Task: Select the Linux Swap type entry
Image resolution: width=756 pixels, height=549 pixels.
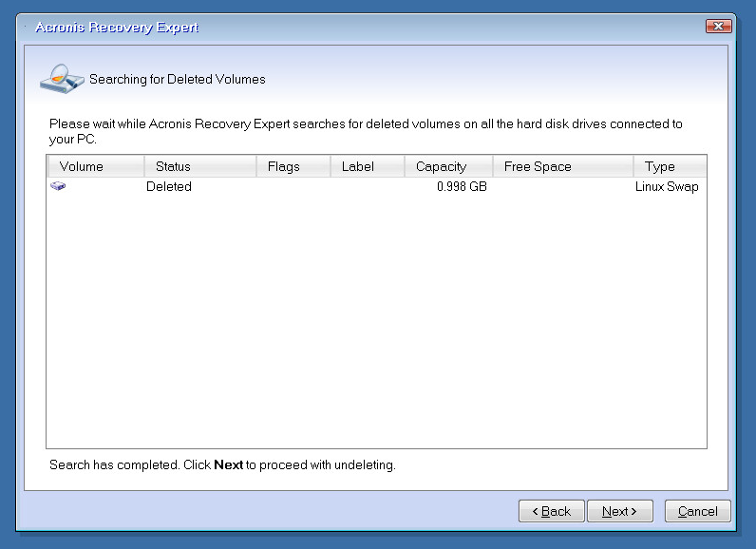Action: [667, 187]
